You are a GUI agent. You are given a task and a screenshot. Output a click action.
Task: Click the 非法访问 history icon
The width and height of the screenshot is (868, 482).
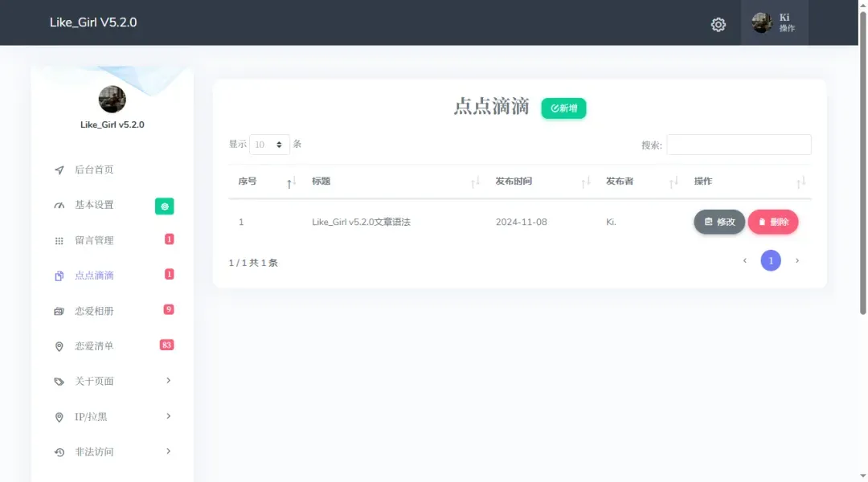point(59,452)
